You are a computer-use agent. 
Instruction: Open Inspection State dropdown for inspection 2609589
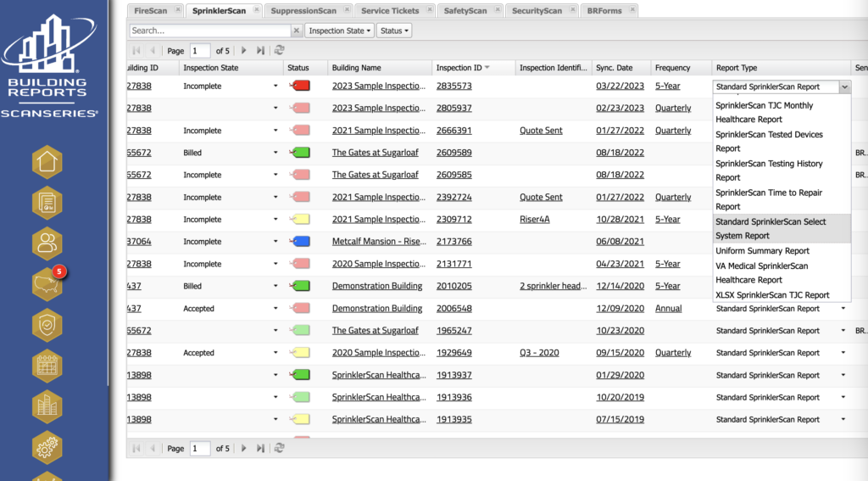pyautogui.click(x=275, y=153)
